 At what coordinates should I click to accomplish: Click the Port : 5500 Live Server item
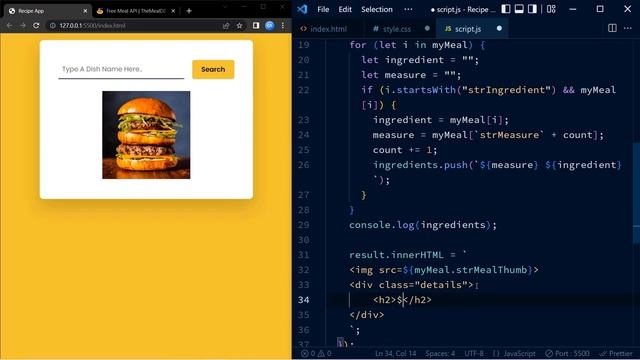[x=568, y=353]
